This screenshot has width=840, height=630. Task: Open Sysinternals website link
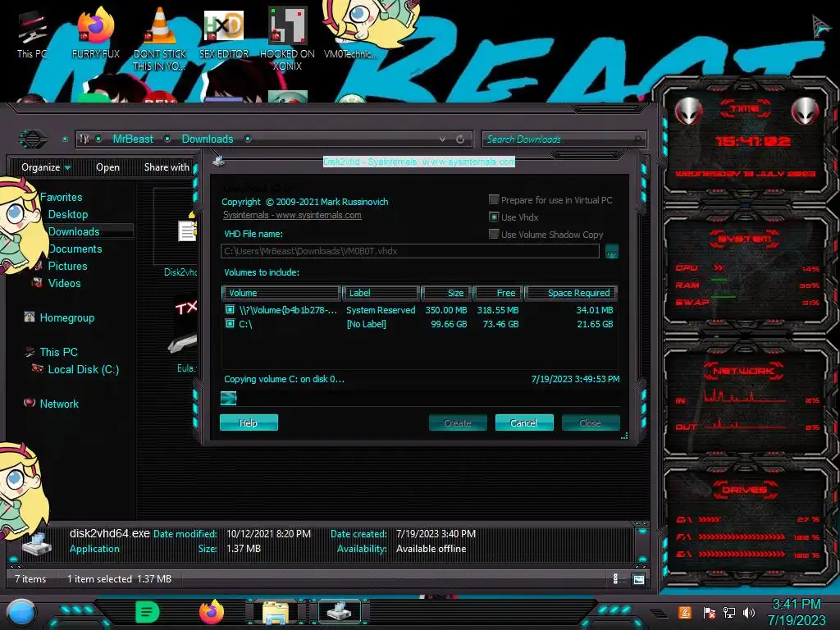point(292,215)
